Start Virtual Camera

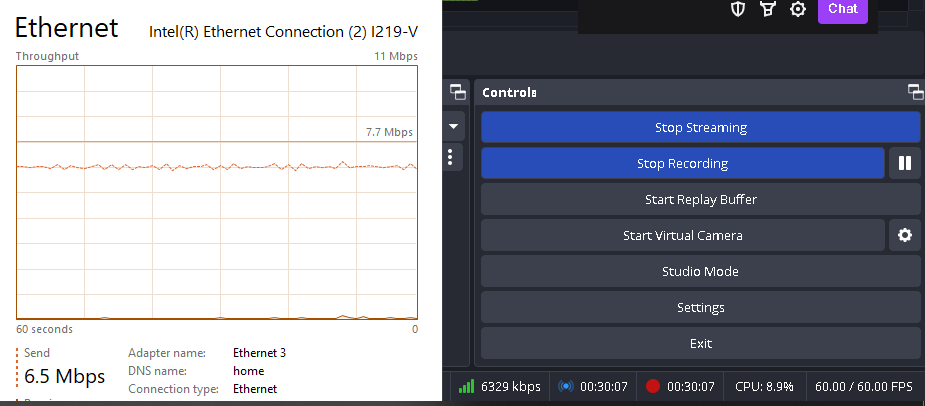(683, 235)
